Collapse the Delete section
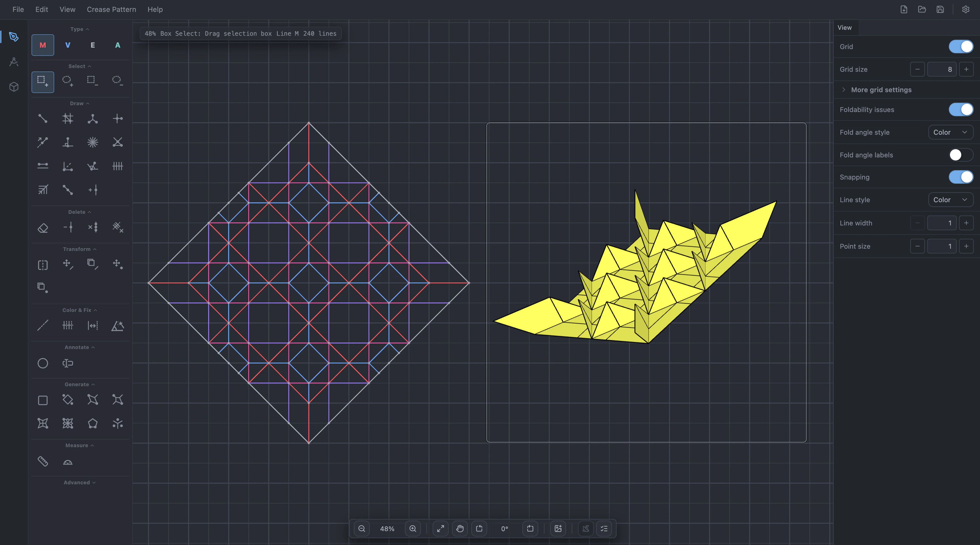 click(x=79, y=212)
